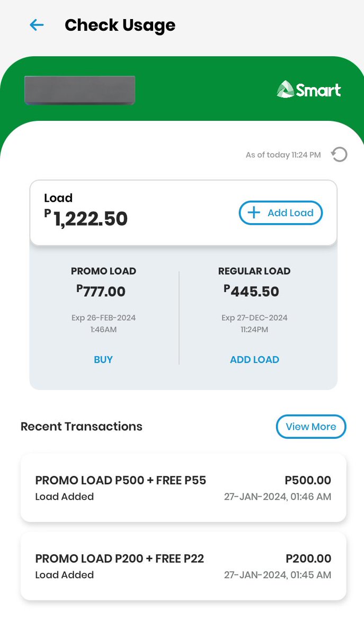Tap BUY under Promo Load
The image size is (364, 636).
click(103, 359)
